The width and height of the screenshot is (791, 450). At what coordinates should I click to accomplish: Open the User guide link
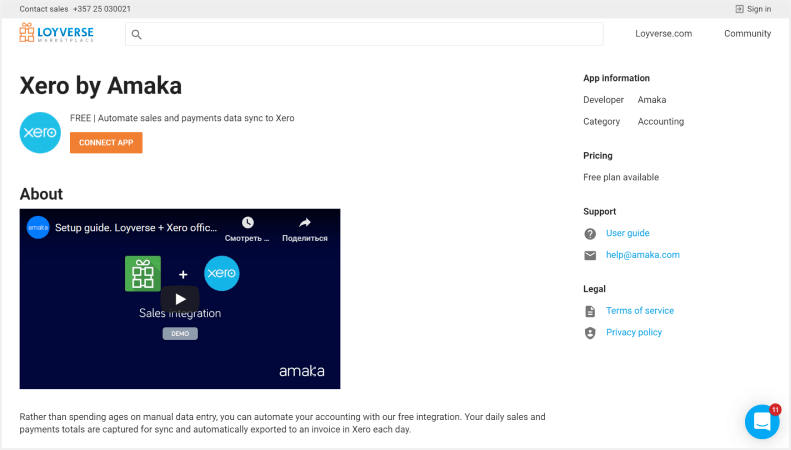(628, 233)
